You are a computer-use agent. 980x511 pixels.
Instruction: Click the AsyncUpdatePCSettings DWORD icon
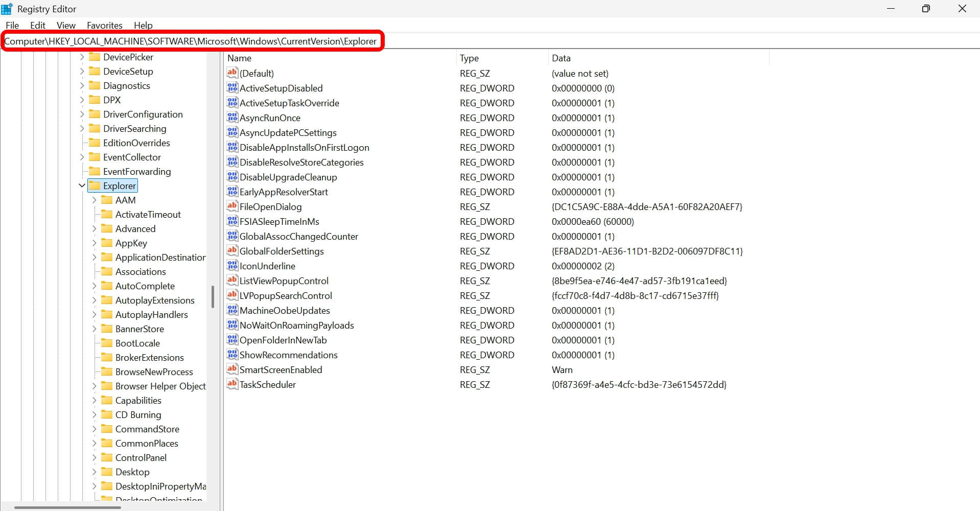tap(232, 132)
